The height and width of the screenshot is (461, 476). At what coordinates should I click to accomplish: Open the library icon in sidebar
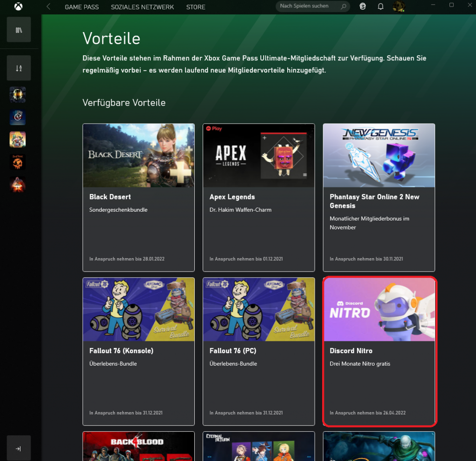click(19, 30)
